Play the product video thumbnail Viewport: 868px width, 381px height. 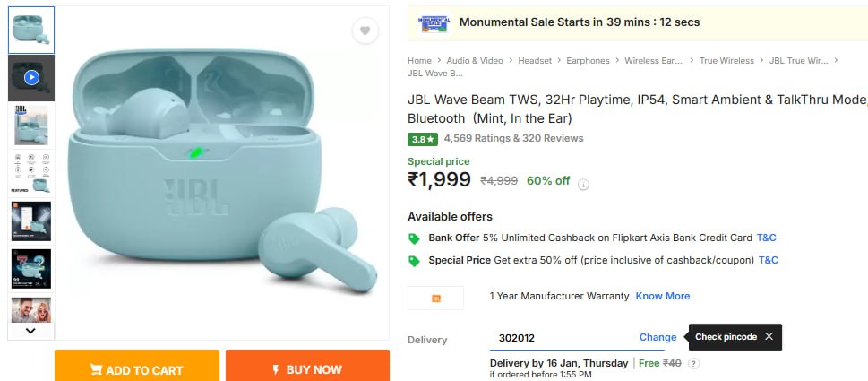(31, 78)
